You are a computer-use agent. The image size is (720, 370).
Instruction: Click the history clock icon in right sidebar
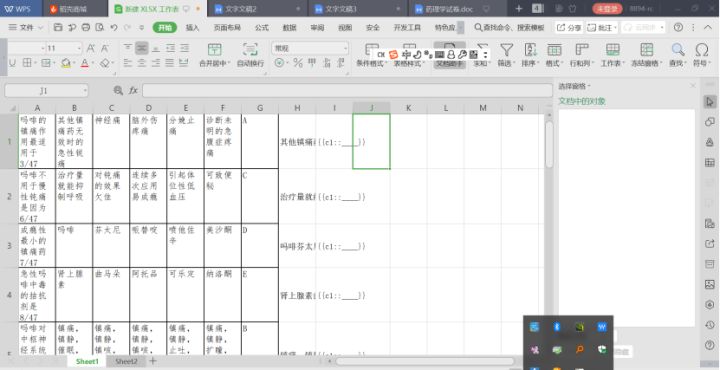(710, 325)
